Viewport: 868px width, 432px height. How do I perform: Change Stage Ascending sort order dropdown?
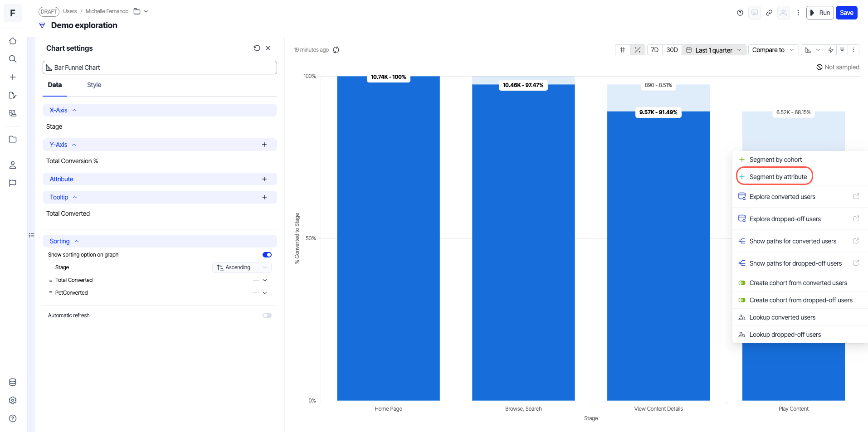click(x=242, y=267)
